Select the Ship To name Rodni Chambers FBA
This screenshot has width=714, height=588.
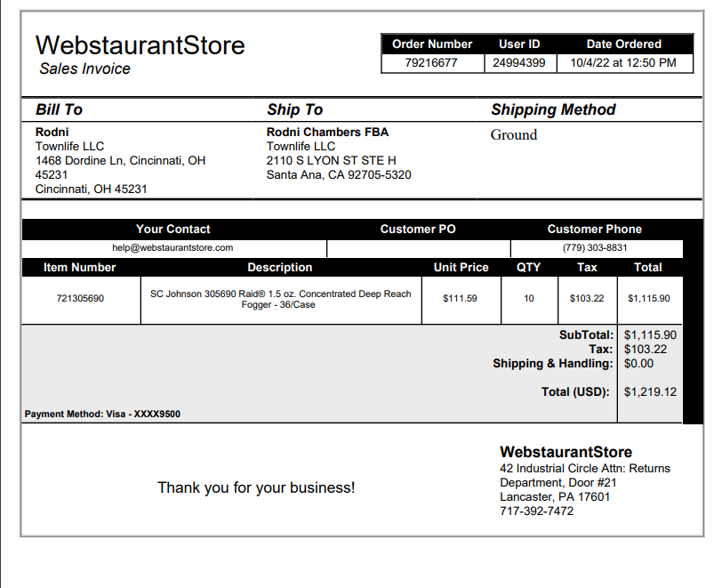[x=327, y=132]
